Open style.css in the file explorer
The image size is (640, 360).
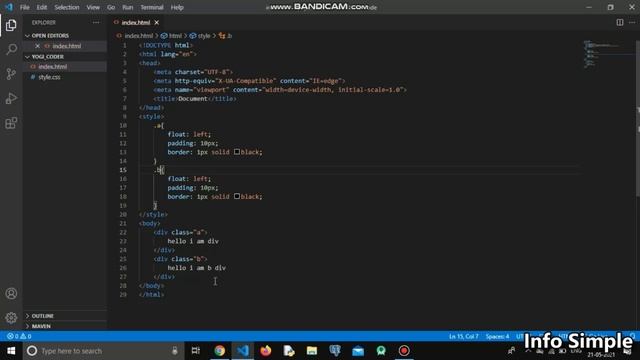click(49, 77)
